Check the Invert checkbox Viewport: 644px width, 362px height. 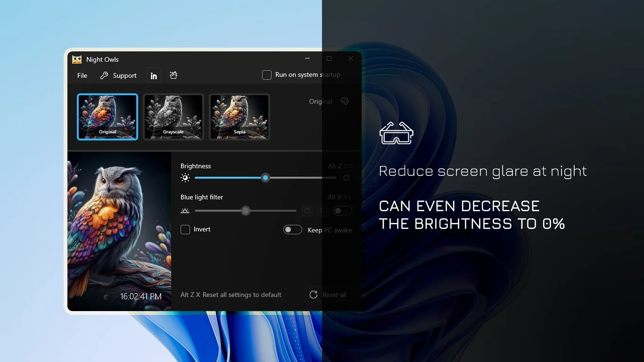click(185, 230)
